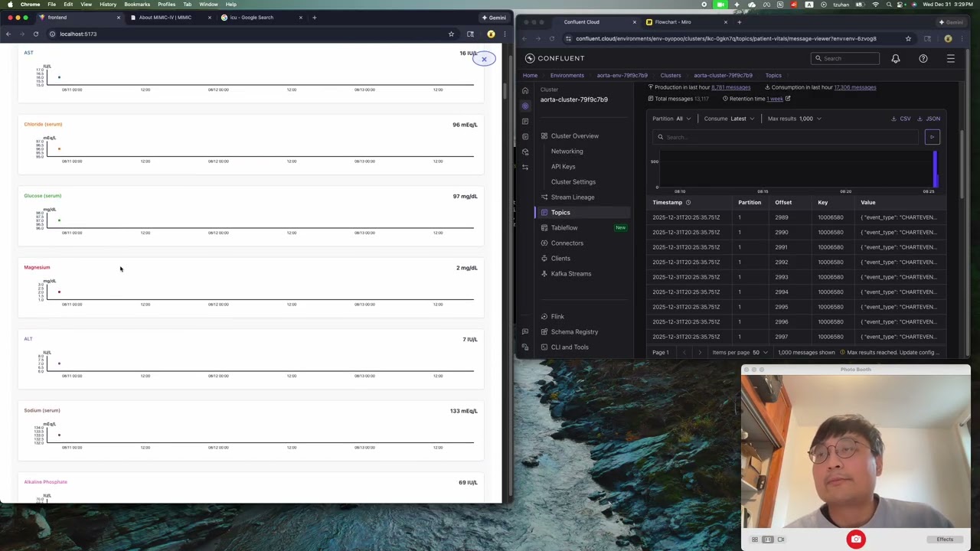Click the Confluent sidebar home icon
980x551 pixels.
[x=525, y=90]
